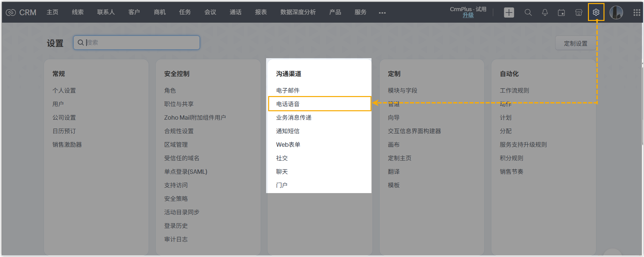The width and height of the screenshot is (644, 257).
Task: Click the 定制设置 button
Action: point(575,43)
